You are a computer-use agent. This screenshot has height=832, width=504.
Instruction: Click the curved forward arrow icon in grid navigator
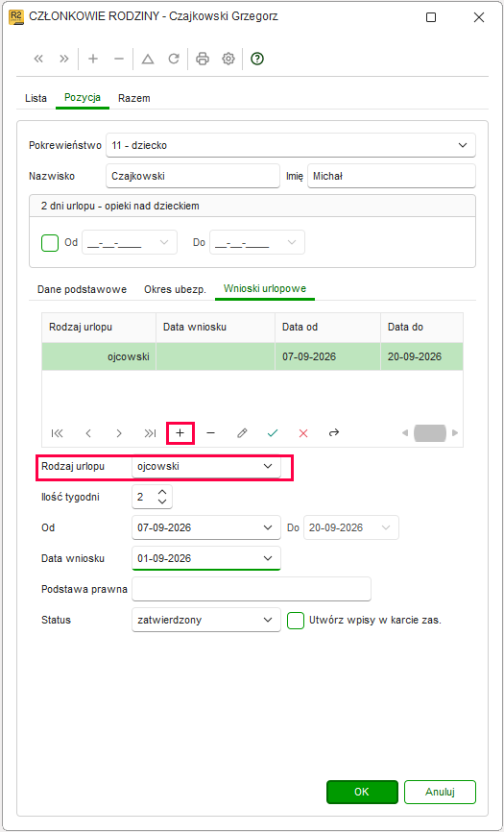(x=334, y=433)
